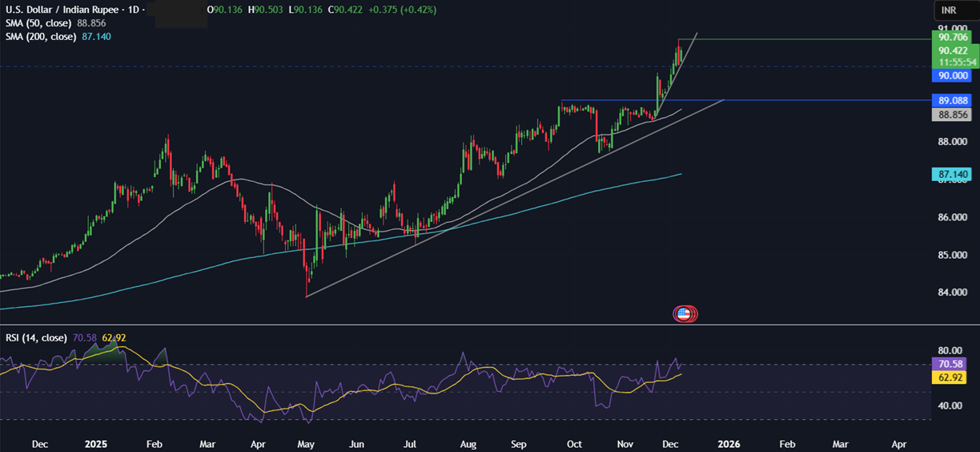This screenshot has width=980, height=452.
Task: Click the blue 90.000 price level label
Action: [x=953, y=75]
